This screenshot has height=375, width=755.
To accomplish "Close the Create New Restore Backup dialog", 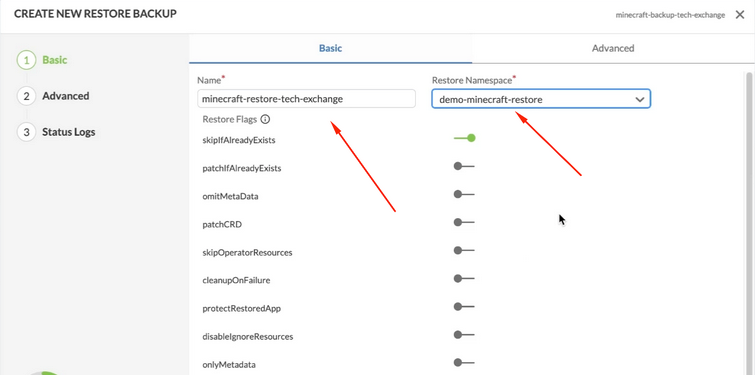I will point(740,15).
